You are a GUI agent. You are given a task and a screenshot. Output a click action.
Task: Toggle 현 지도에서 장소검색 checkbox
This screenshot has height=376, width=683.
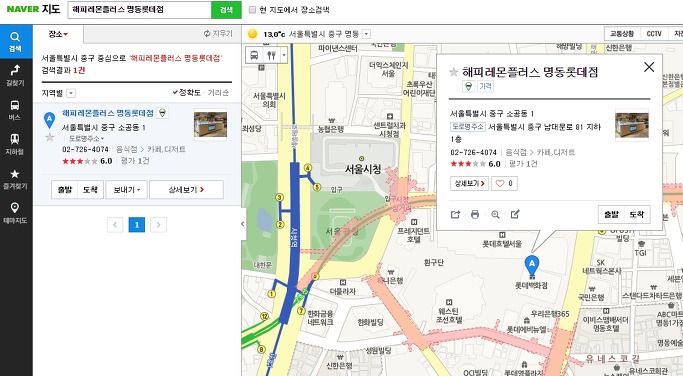pyautogui.click(x=252, y=10)
